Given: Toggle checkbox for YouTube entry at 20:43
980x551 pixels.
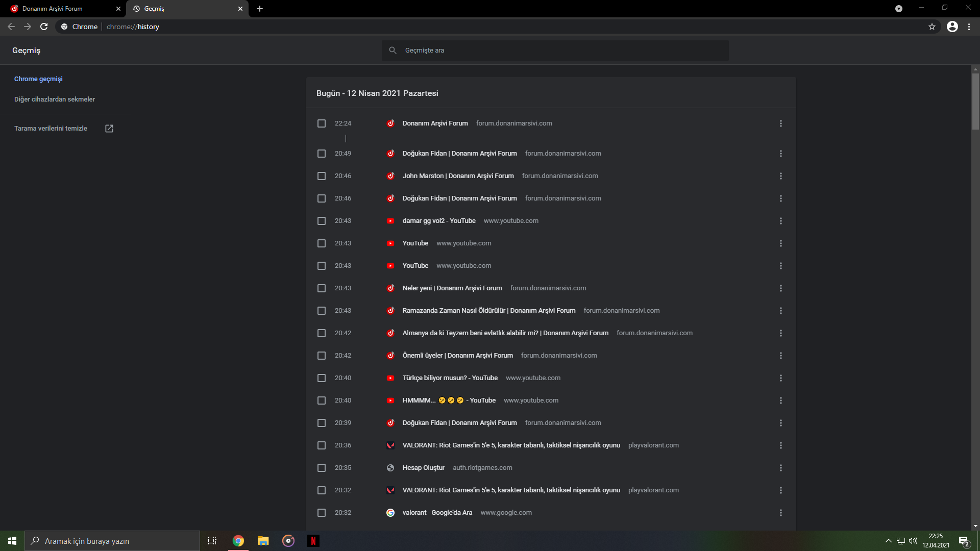Looking at the screenshot, I should point(322,243).
